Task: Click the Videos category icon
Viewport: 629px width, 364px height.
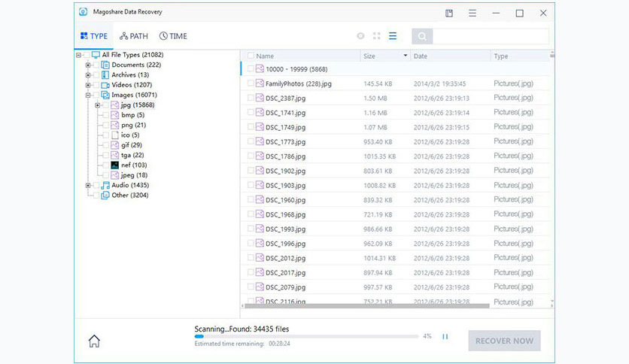Action: pyautogui.click(x=105, y=85)
